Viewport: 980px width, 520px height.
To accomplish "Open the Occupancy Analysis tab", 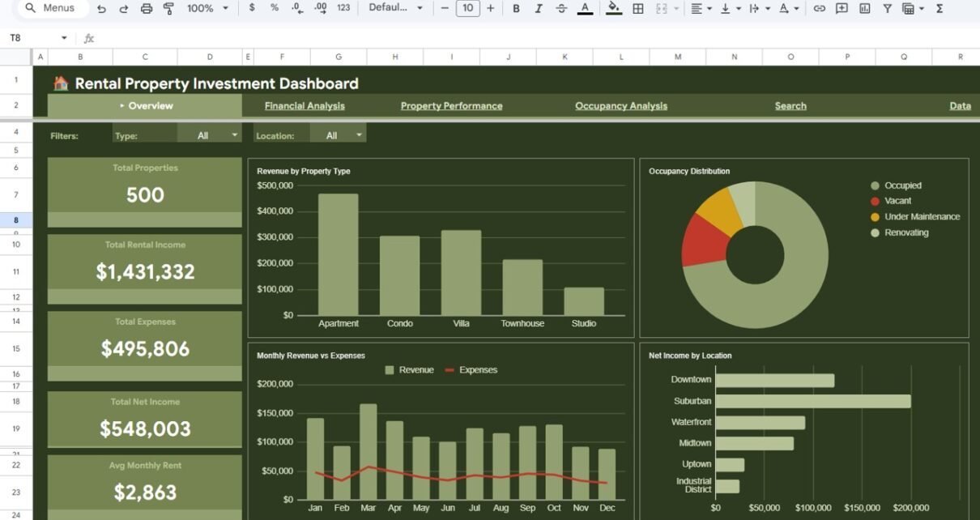I will 621,106.
